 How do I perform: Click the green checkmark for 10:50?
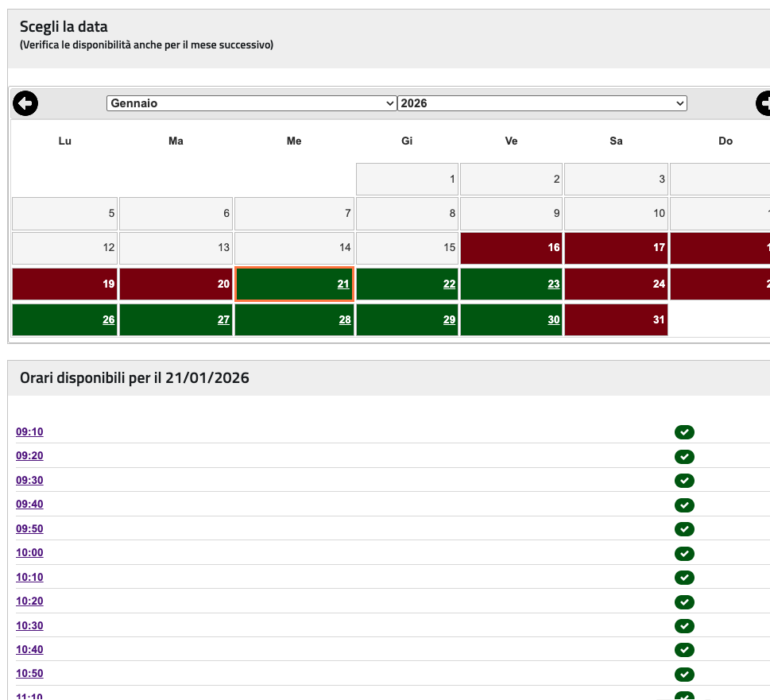pos(684,675)
